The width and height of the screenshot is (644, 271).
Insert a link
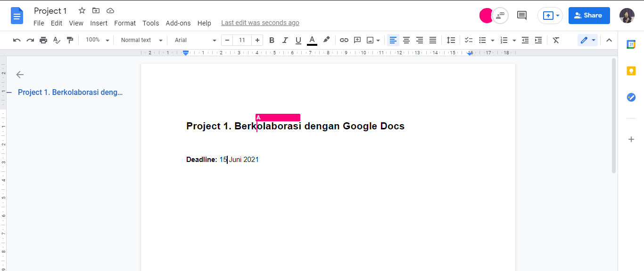click(344, 40)
